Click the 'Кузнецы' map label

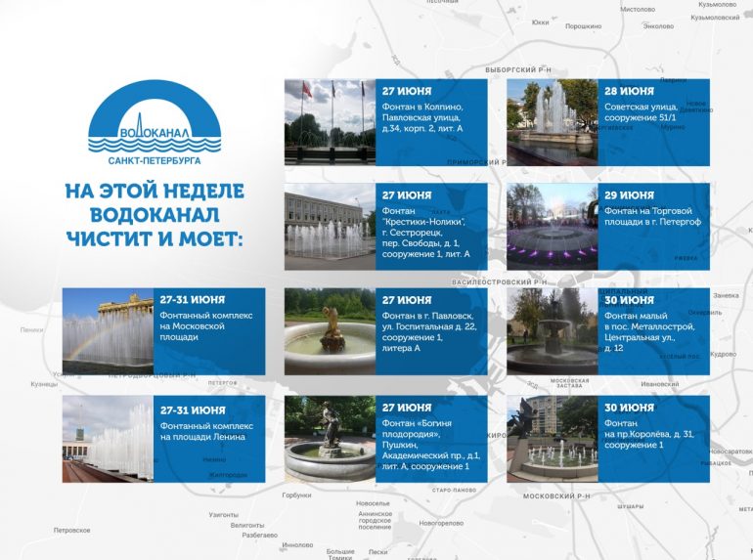point(44,384)
